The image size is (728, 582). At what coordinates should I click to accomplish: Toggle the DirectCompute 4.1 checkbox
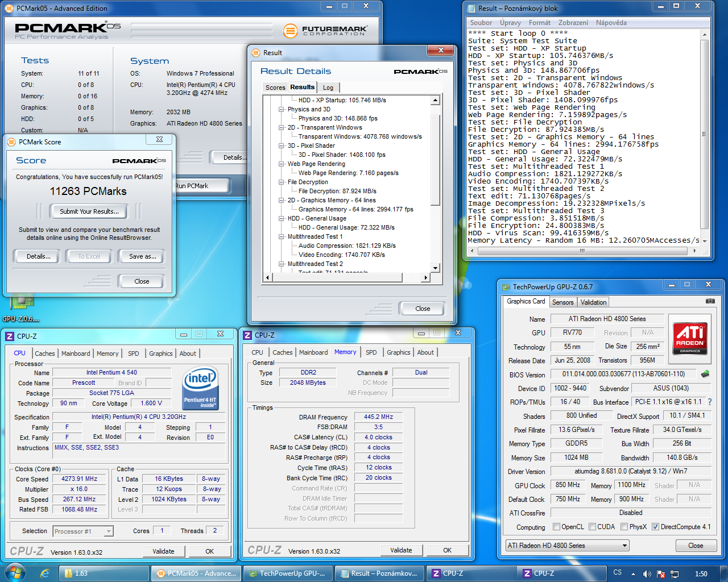(x=655, y=527)
